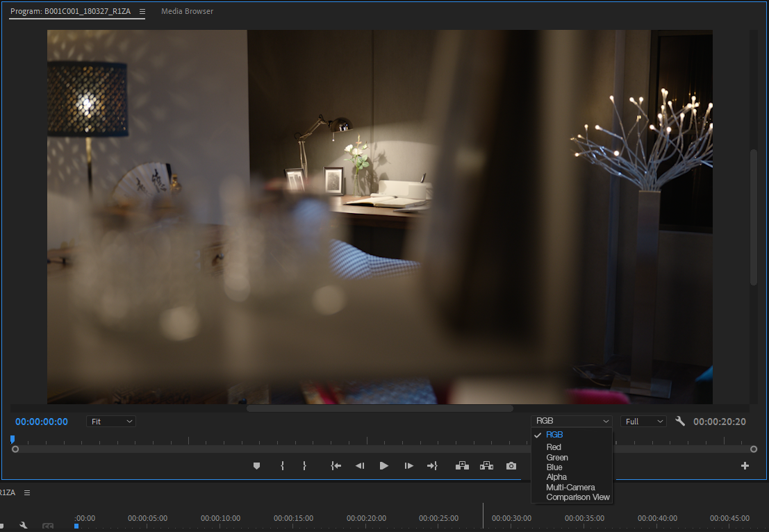This screenshot has height=532, width=769.
Task: Click the Lift icon
Action: pos(462,465)
